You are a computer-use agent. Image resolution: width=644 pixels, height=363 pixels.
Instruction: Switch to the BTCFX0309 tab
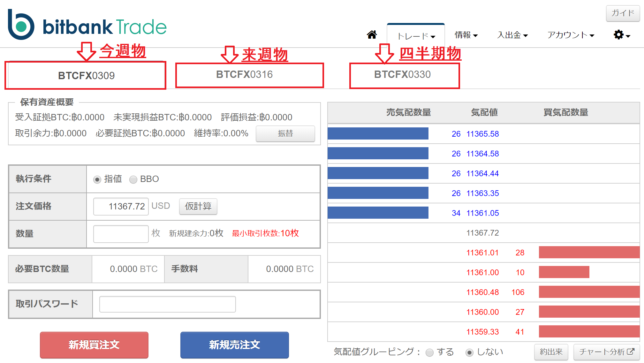[x=86, y=75]
